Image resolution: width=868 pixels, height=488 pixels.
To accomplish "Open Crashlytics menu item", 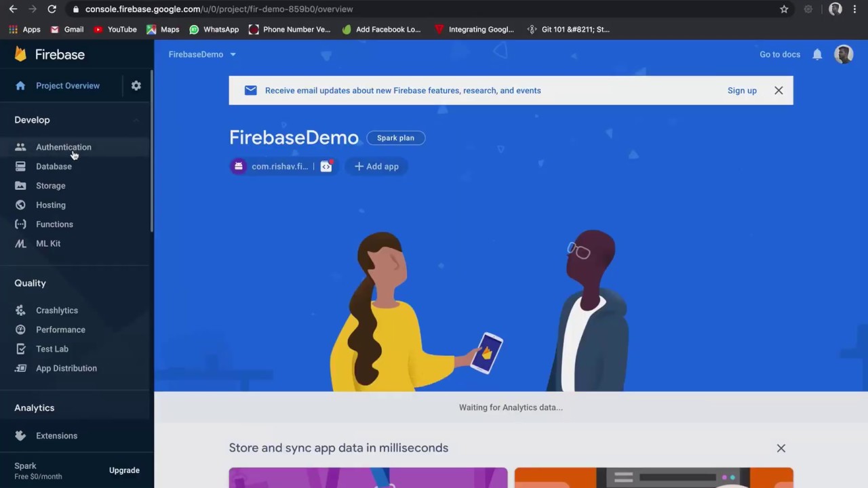I will [57, 310].
